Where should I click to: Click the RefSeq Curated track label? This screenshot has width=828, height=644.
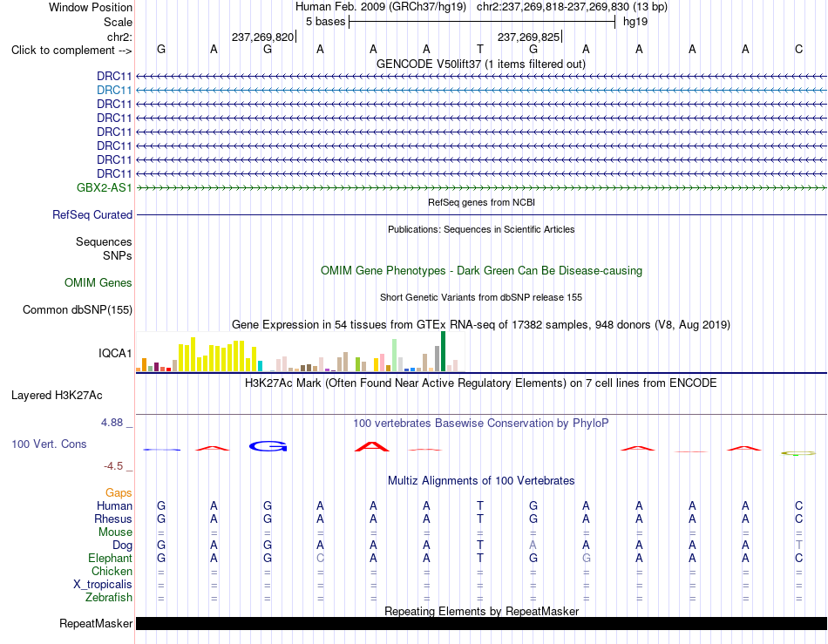92,215
